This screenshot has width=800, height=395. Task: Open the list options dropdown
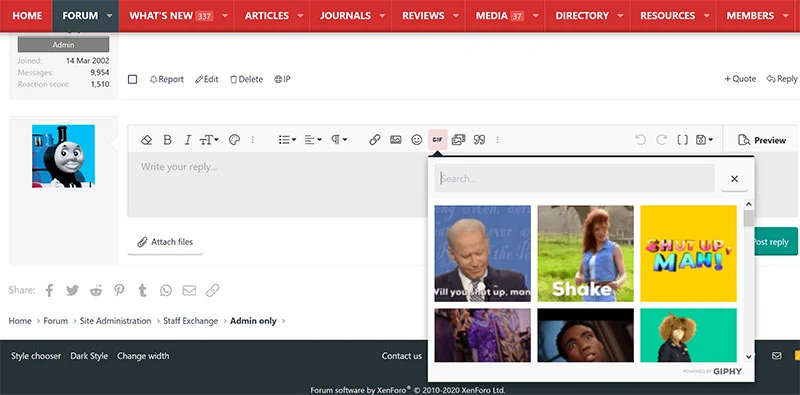click(287, 140)
